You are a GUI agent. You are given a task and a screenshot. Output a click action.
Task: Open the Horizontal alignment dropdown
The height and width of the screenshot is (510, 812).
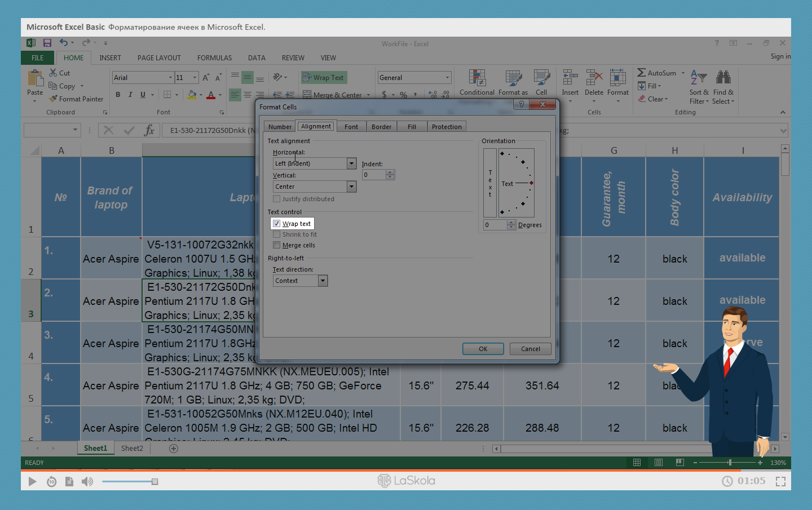tap(351, 163)
